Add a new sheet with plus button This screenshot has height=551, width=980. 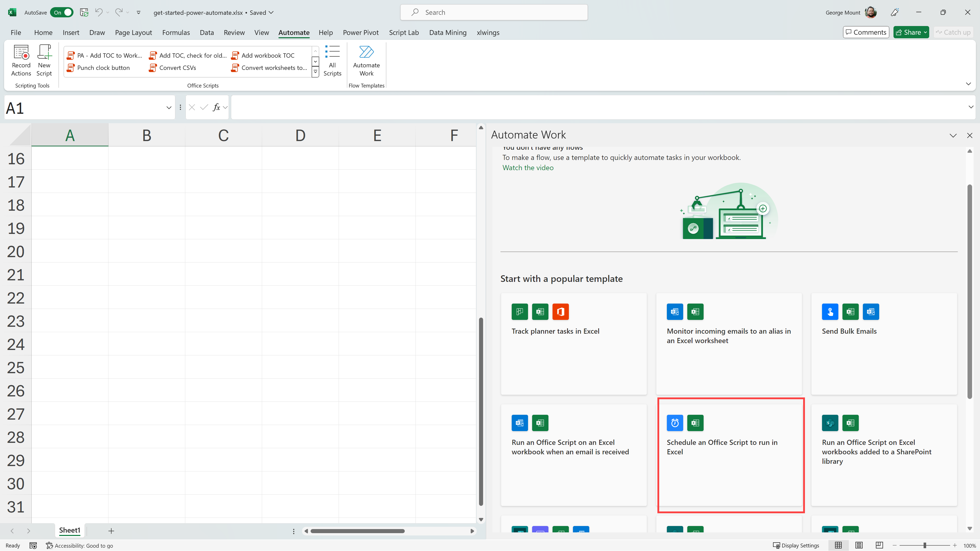click(111, 531)
